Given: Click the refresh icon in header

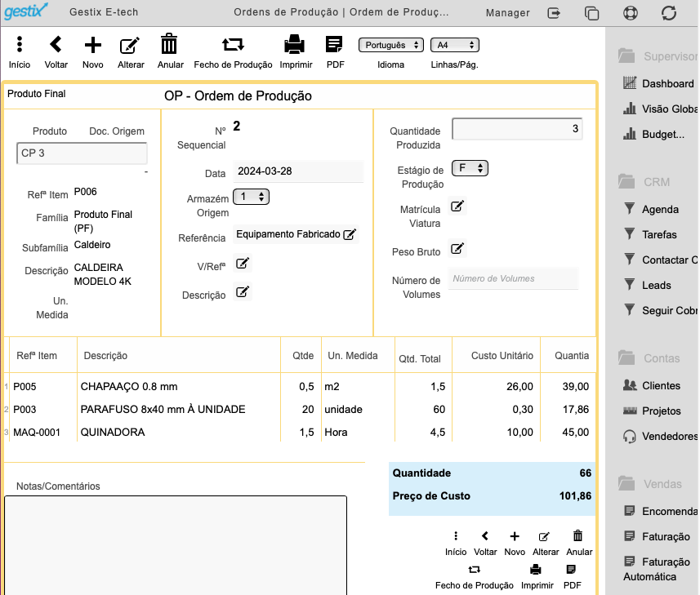Looking at the screenshot, I should [669, 13].
